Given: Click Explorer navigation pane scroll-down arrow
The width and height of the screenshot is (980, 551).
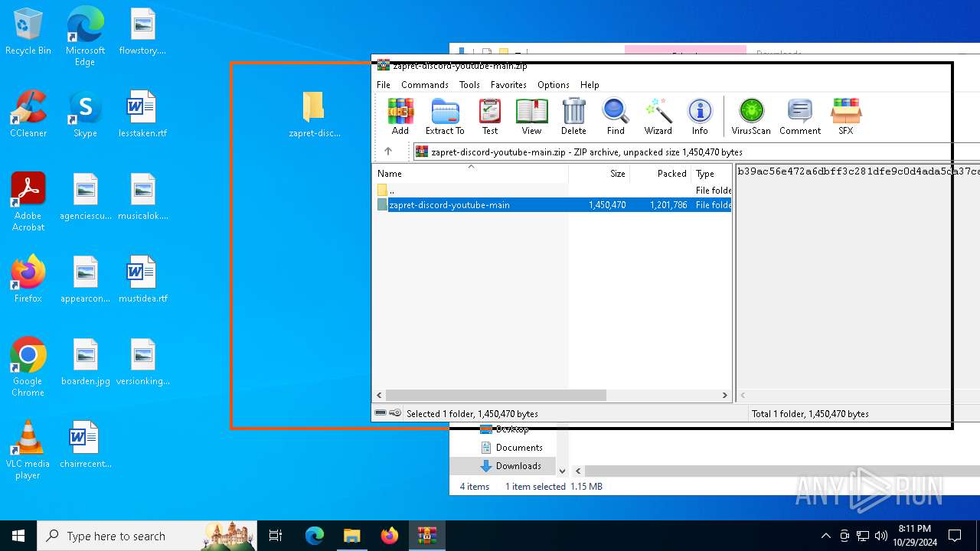Looking at the screenshot, I should 562,471.
